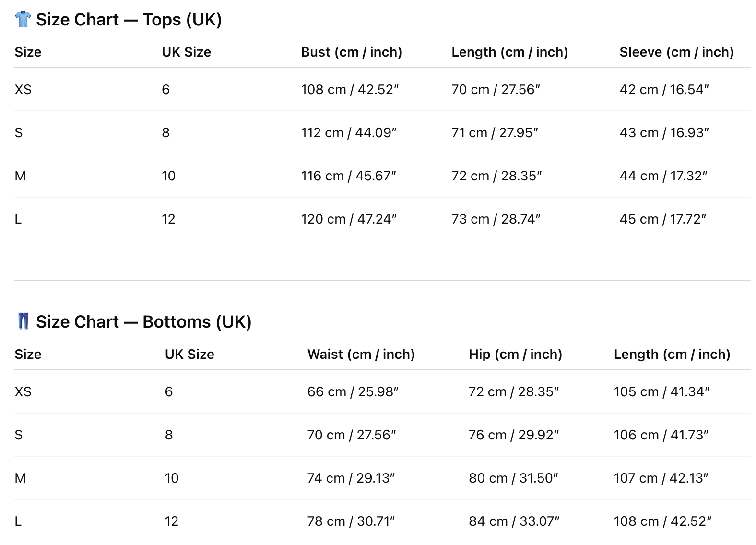The image size is (756, 545).
Task: Click the "Waist (cm / inch)" column header
Action: pos(361,354)
